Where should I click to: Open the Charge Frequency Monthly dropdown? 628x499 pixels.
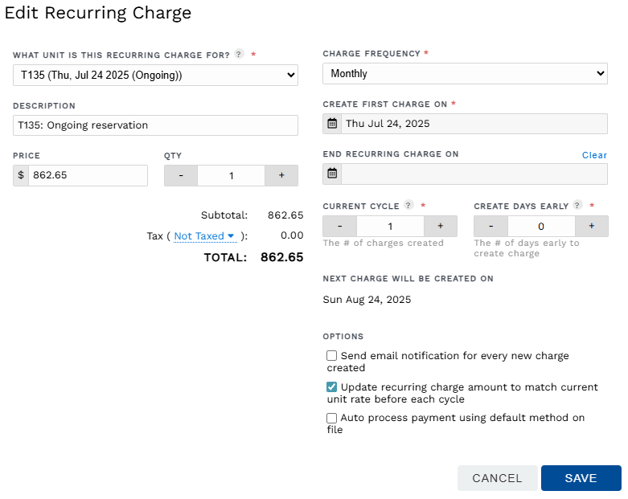465,73
